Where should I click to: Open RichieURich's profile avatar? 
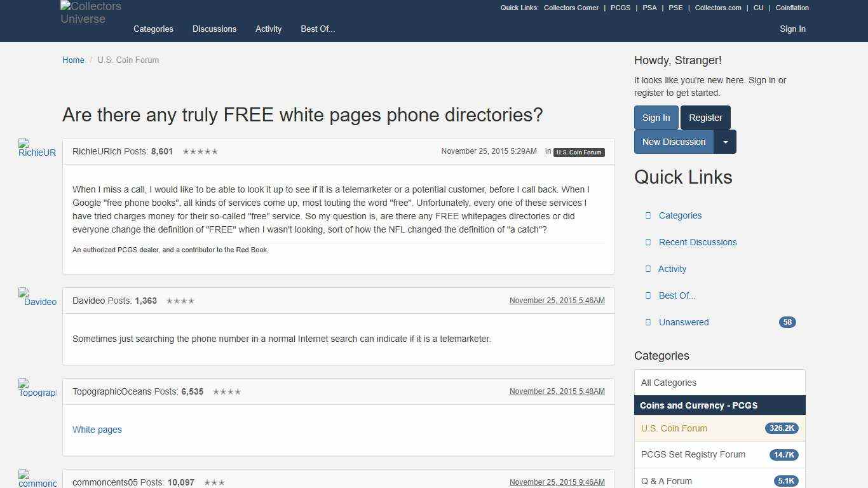36,148
